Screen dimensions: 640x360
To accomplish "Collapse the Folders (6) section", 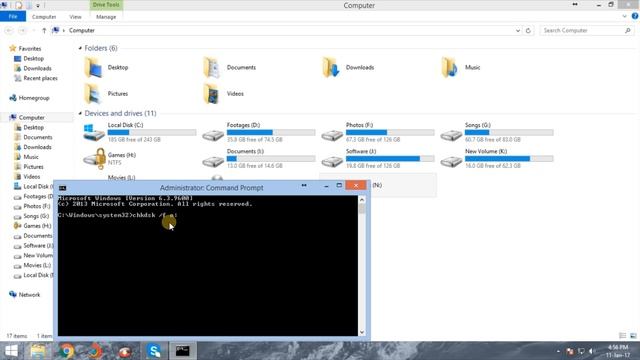I will point(80,48).
